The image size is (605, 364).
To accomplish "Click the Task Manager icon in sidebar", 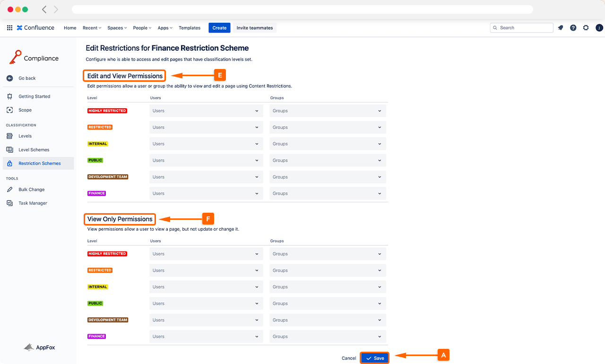I will click(9, 203).
